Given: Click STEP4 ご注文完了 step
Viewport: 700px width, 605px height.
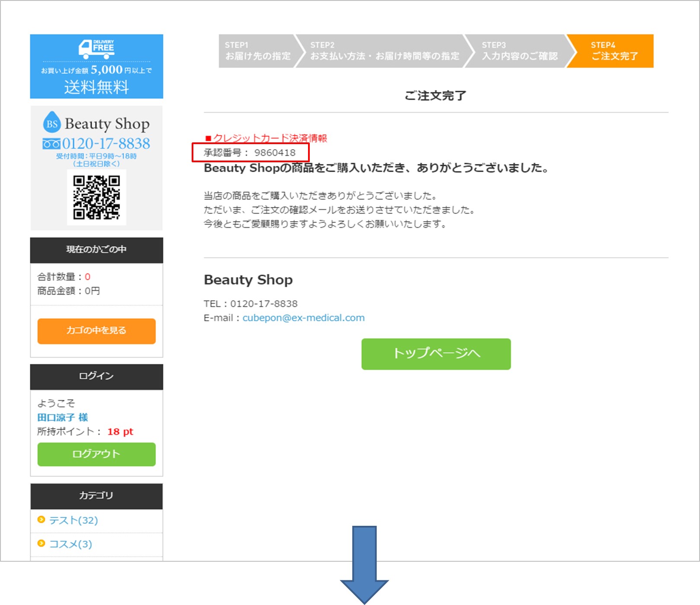Looking at the screenshot, I should pyautogui.click(x=613, y=51).
